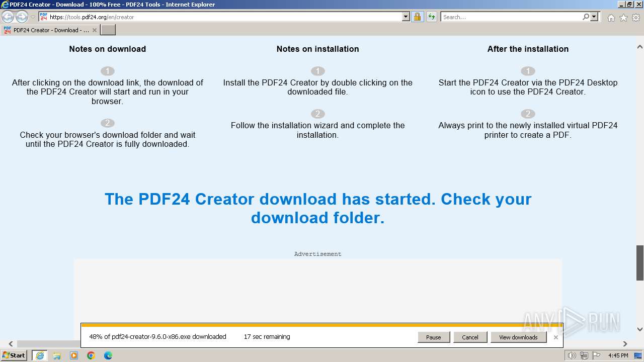Click the Show desktop tray icon
The height and width of the screenshot is (362, 644).
click(x=638, y=355)
